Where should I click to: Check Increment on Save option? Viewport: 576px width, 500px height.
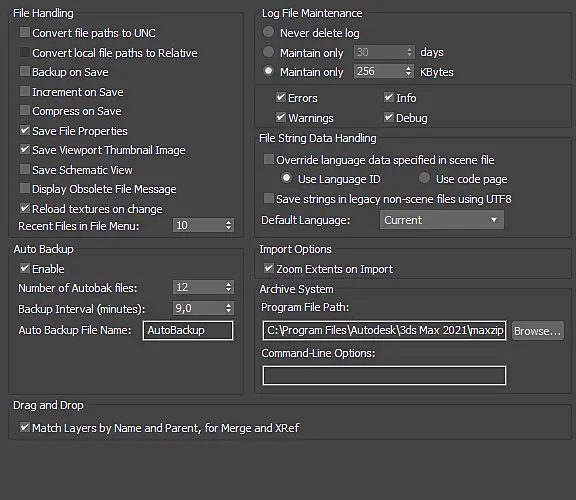click(25, 91)
